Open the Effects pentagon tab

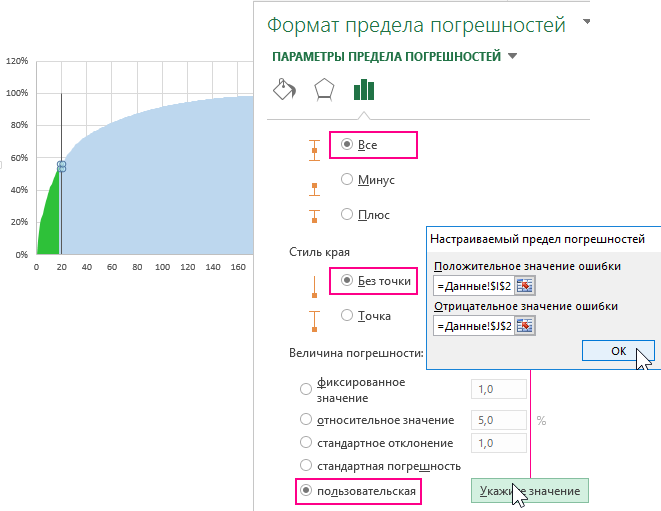pos(324,89)
